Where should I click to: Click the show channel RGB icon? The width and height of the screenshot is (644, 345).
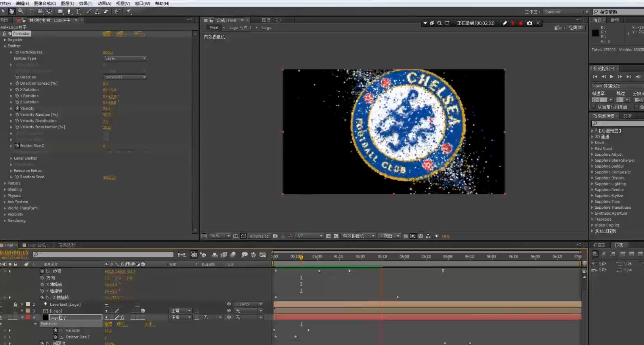pos(290,236)
